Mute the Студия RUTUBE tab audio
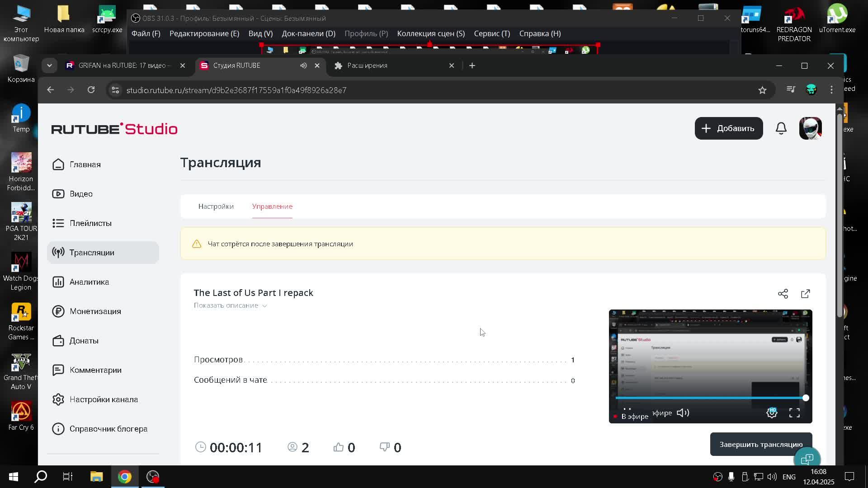 (303, 66)
